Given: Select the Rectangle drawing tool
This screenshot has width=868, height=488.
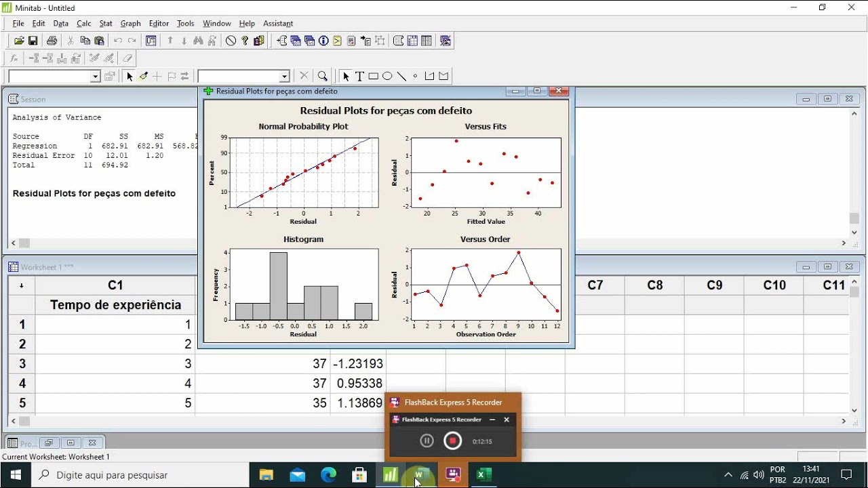Looking at the screenshot, I should 373,77.
